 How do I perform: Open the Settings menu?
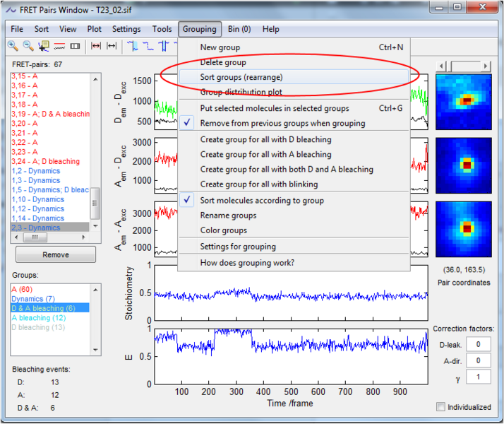pyautogui.click(x=126, y=29)
